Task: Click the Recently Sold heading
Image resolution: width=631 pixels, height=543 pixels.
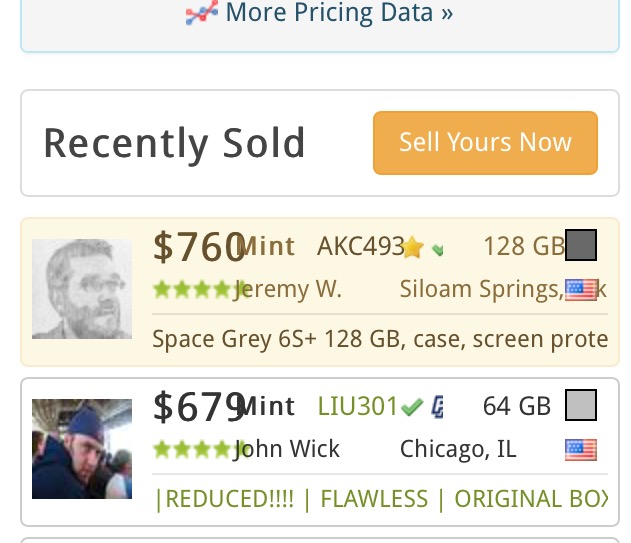Action: point(174,143)
